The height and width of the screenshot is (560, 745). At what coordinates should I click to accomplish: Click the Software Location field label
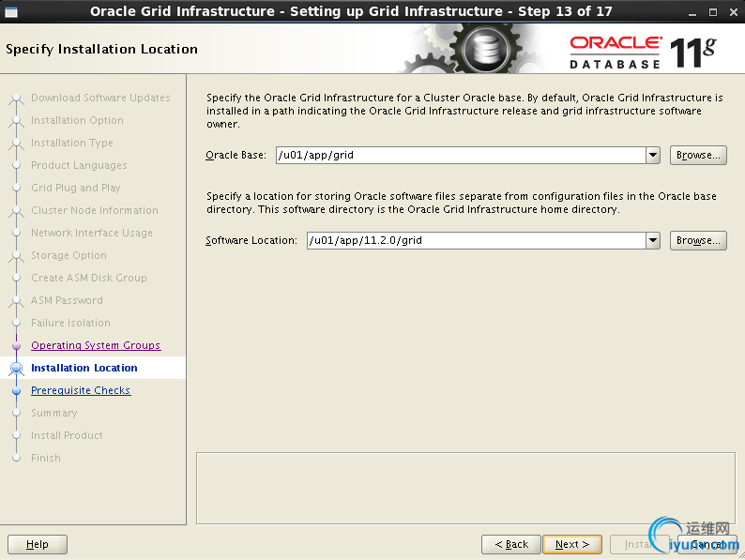pyautogui.click(x=251, y=241)
